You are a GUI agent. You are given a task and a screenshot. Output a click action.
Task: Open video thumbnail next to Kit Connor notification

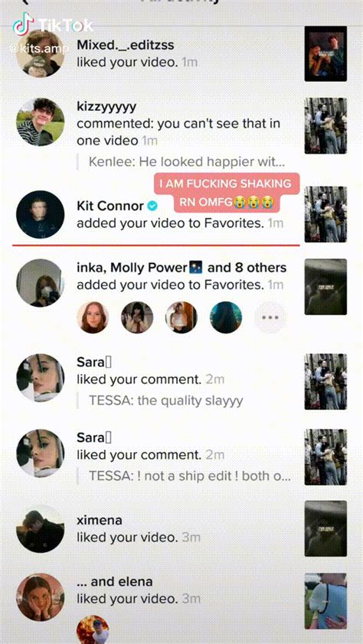[325, 214]
